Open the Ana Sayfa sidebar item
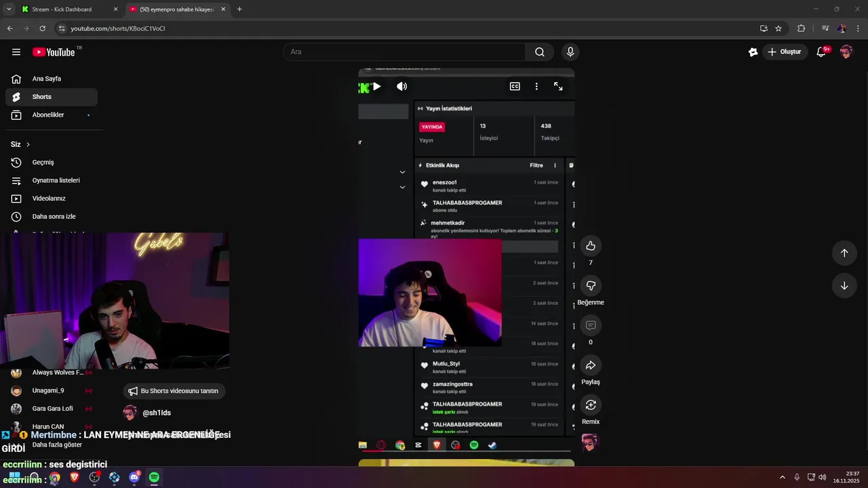The height and width of the screenshot is (488, 868). pos(52,79)
